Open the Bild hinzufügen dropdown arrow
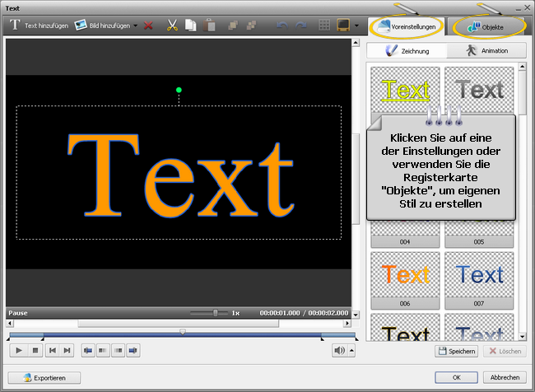This screenshot has width=535, height=392. [136, 26]
